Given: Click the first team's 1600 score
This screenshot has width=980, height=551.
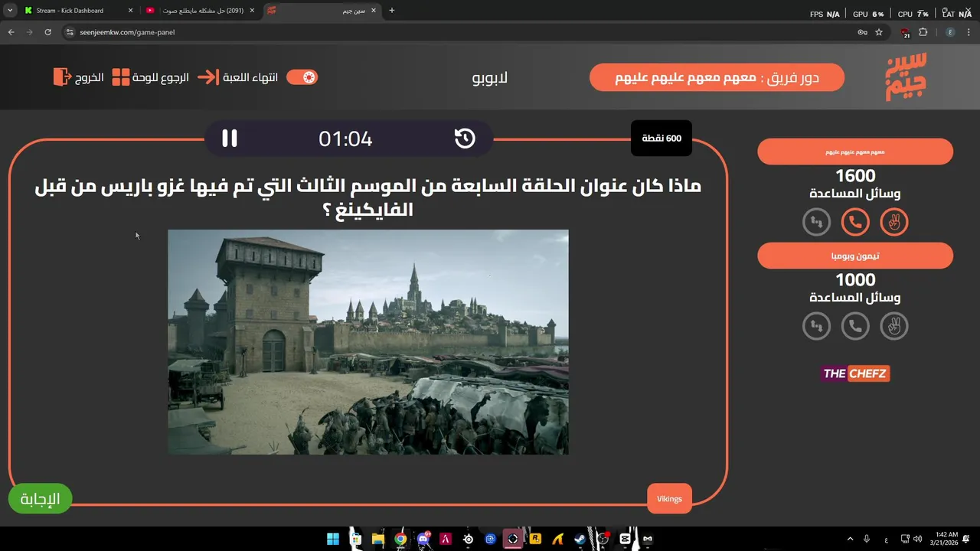Looking at the screenshot, I should pos(855,176).
